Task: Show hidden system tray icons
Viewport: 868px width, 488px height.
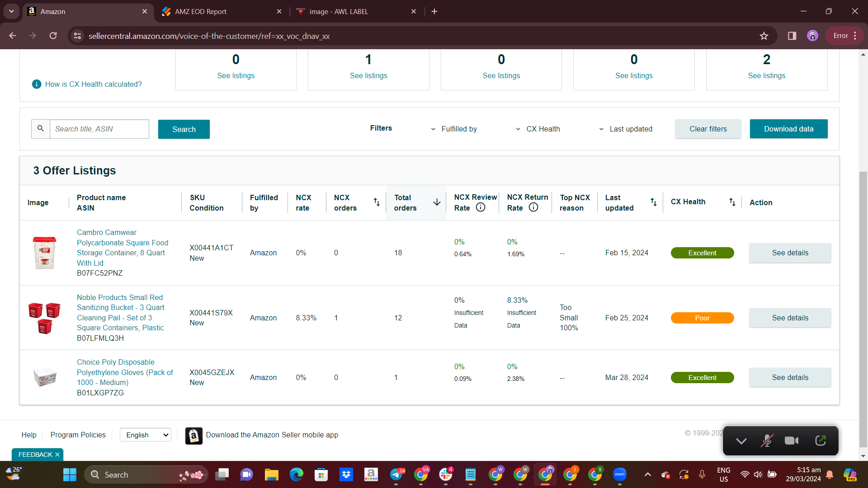Action: (648, 474)
